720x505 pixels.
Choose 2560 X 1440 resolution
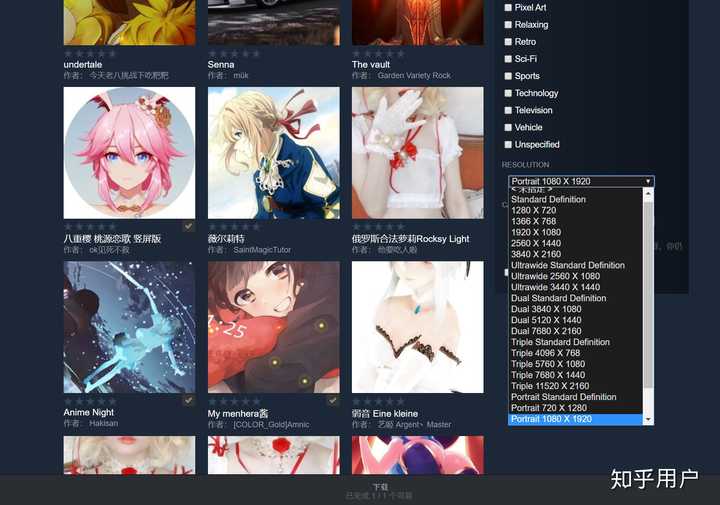pyautogui.click(x=575, y=243)
